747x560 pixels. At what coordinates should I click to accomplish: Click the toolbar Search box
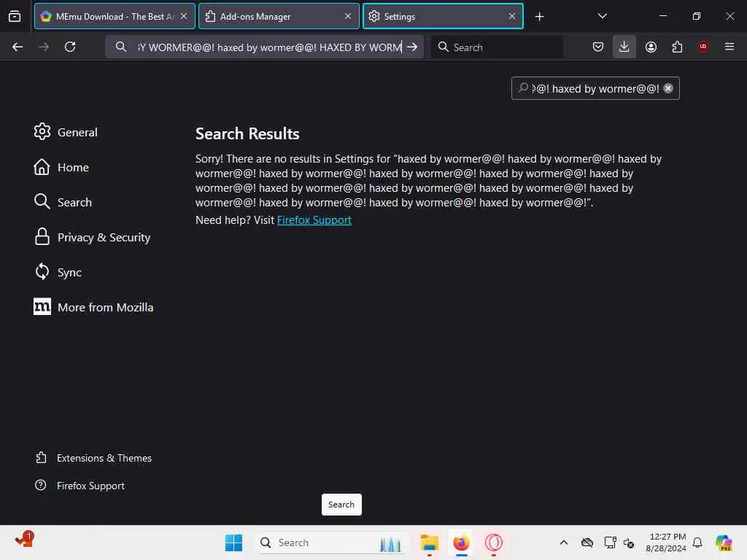click(497, 47)
